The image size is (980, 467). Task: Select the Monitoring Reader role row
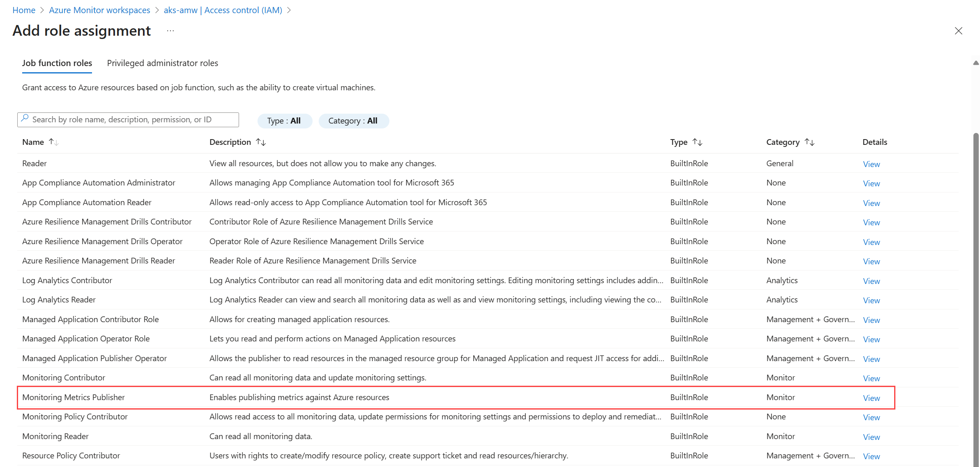pos(55,436)
